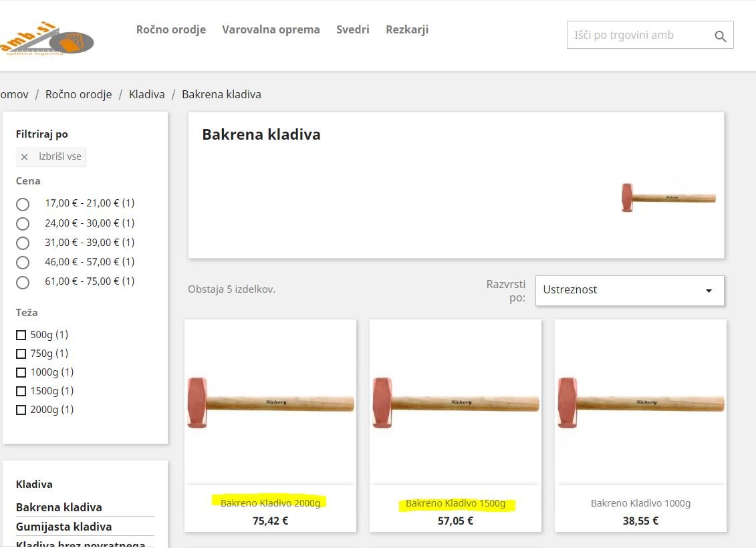Click the Obstaja 5 izdelkov. text
This screenshot has height=548, width=756.
pos(231,289)
